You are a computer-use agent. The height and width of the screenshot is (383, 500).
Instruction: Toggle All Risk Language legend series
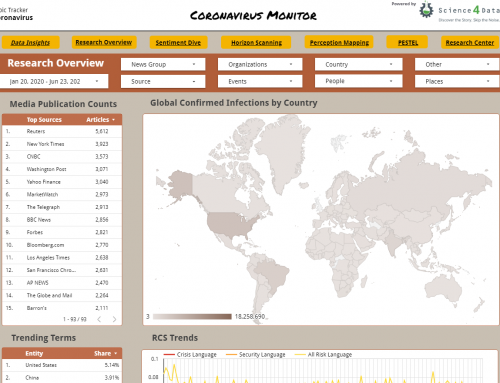323,355
